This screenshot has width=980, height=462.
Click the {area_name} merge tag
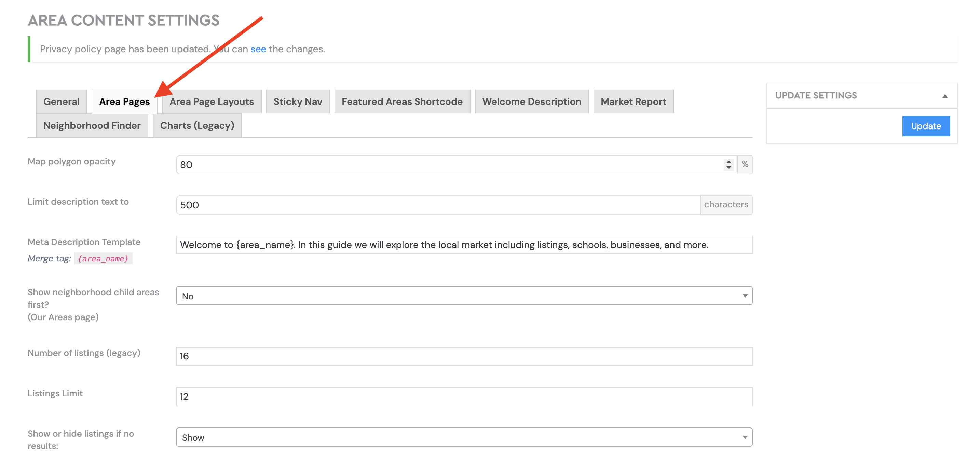pyautogui.click(x=103, y=259)
